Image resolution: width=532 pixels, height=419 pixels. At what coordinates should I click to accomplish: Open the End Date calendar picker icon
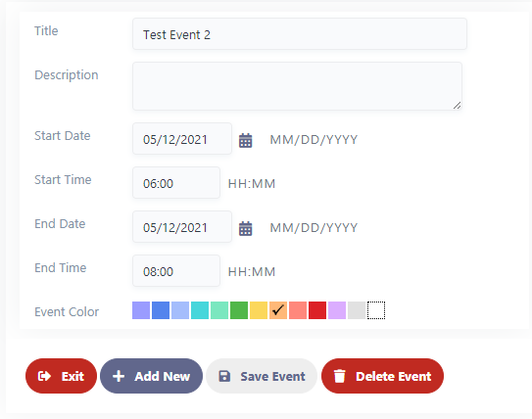coord(245,228)
